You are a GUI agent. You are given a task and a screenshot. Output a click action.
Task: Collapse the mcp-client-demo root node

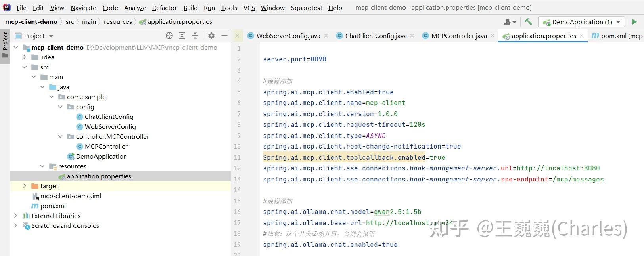16,47
